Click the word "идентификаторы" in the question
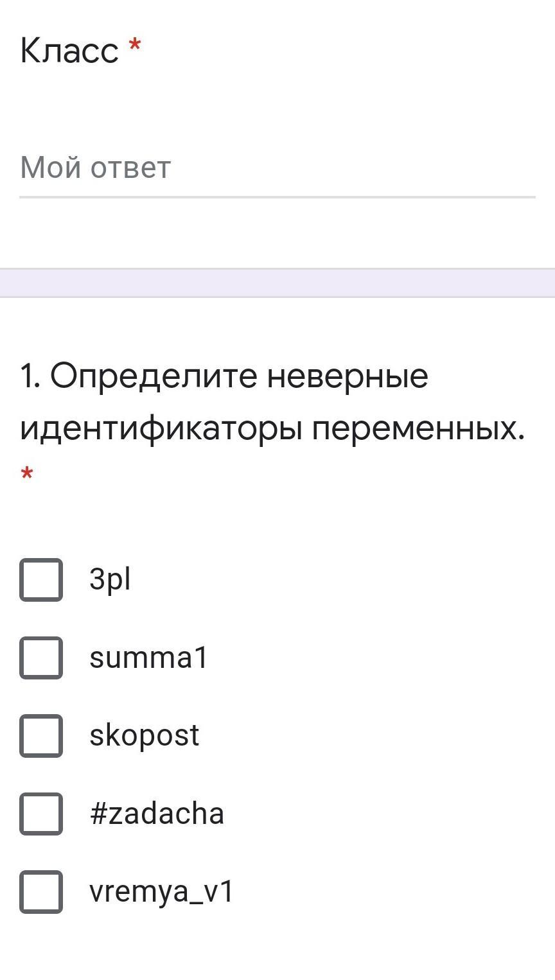 pos(161,428)
